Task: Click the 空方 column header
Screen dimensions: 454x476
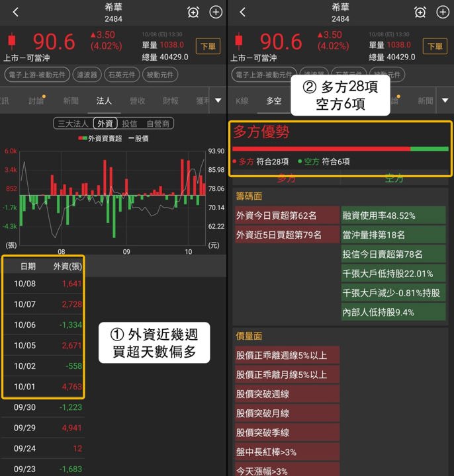Action: point(394,178)
